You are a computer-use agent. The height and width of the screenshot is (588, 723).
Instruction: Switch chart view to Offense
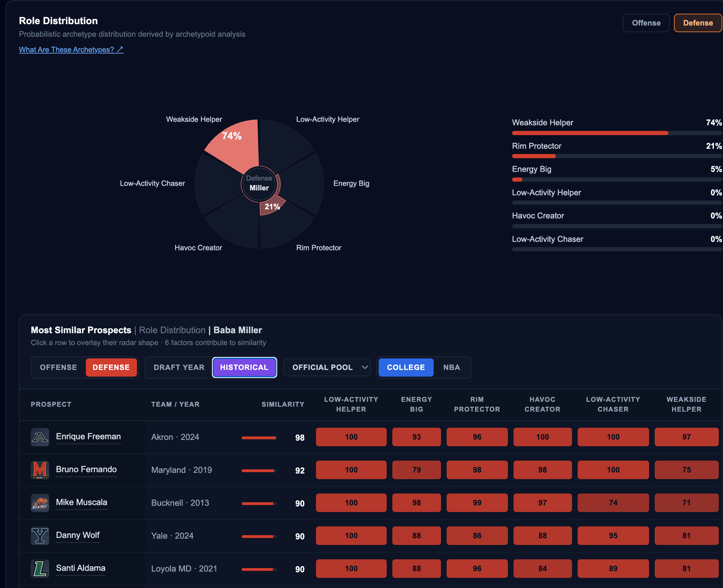pyautogui.click(x=646, y=23)
